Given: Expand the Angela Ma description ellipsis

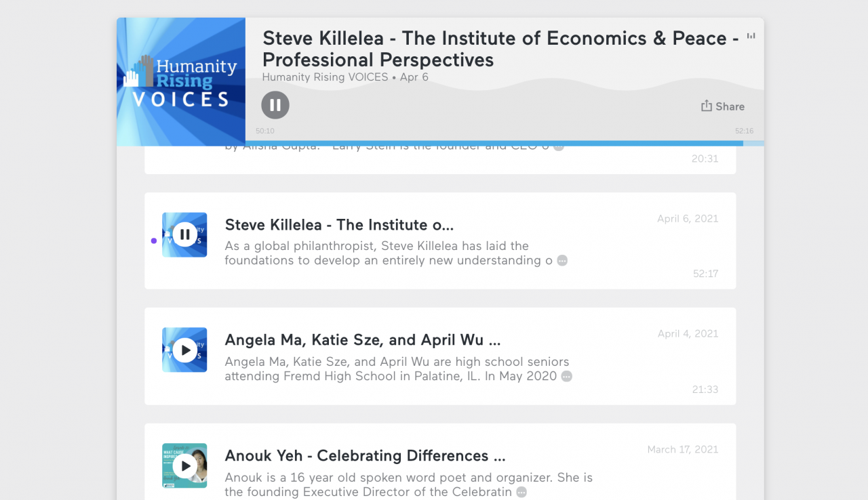Looking at the screenshot, I should [567, 376].
